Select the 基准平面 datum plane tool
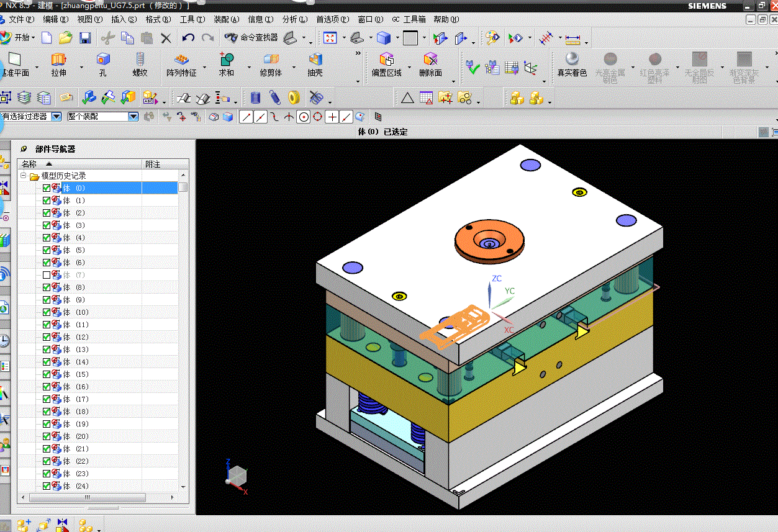 (14, 65)
